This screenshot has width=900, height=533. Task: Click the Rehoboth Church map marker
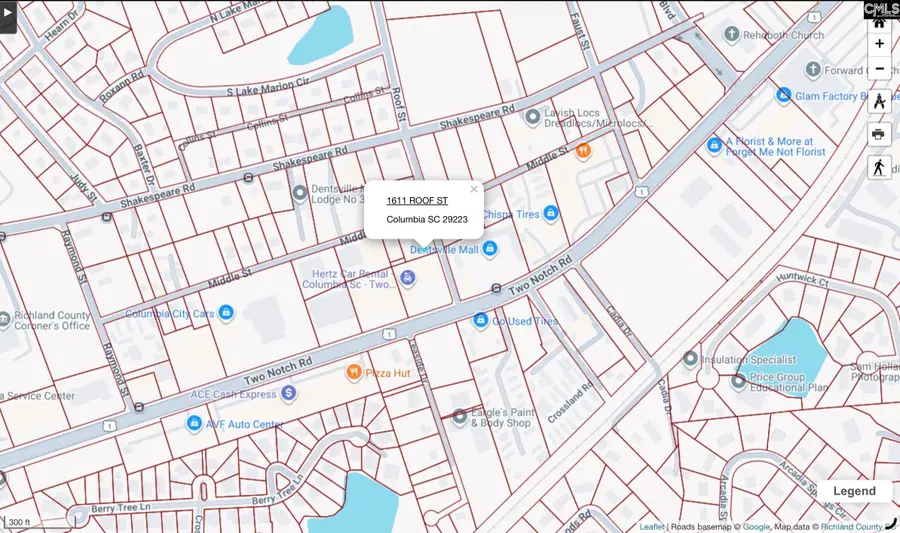click(x=731, y=35)
